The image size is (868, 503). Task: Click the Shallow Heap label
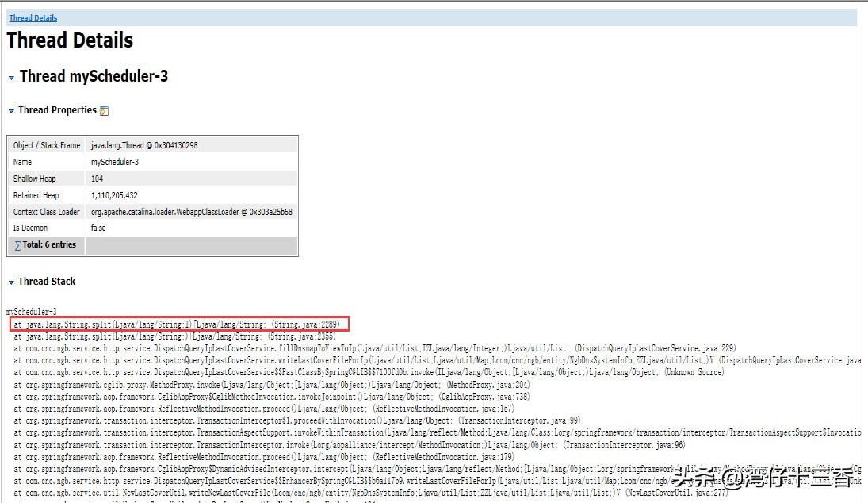34,179
